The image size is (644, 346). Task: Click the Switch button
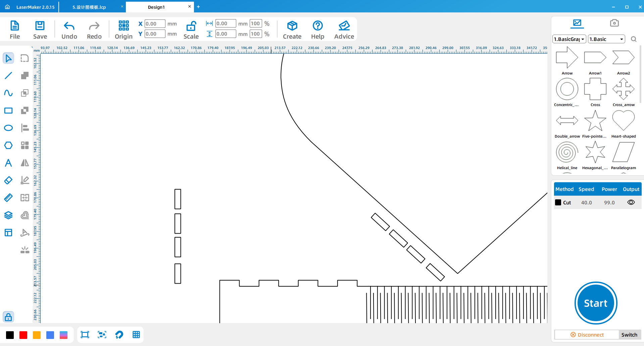click(629, 335)
